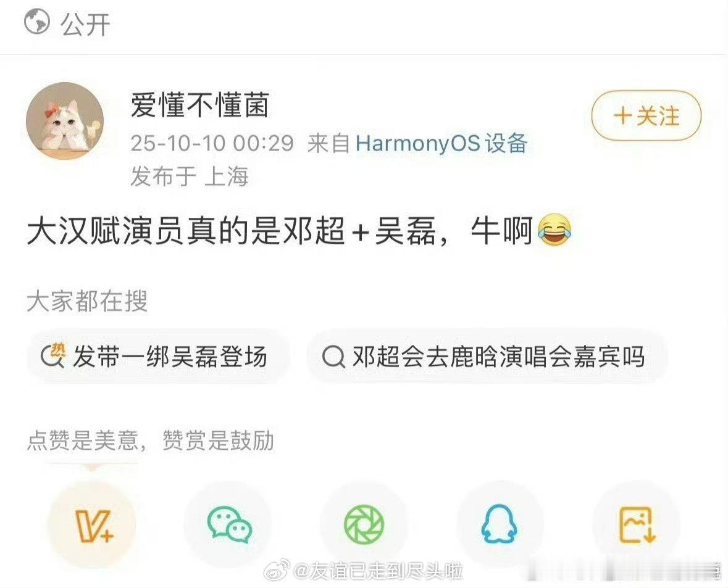Viewport: 728px width, 588px height.
Task: Open username 爱懂不懂菌 profile link
Action: [199, 106]
